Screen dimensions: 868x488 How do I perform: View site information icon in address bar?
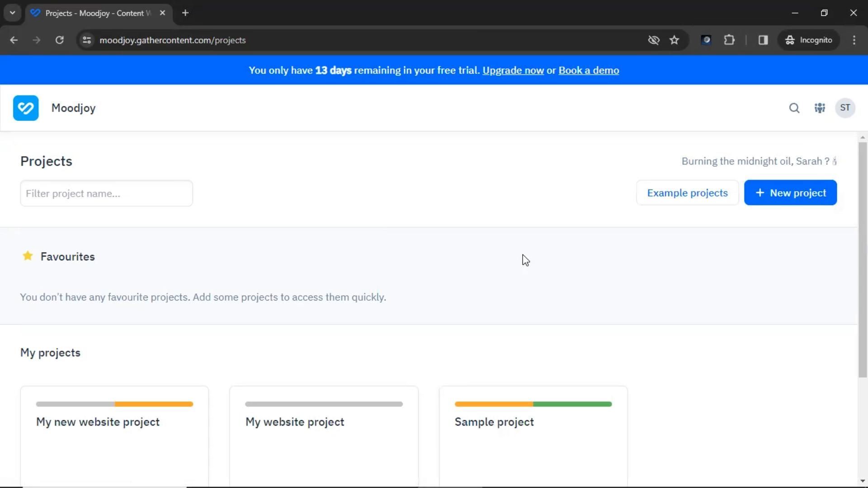[87, 40]
